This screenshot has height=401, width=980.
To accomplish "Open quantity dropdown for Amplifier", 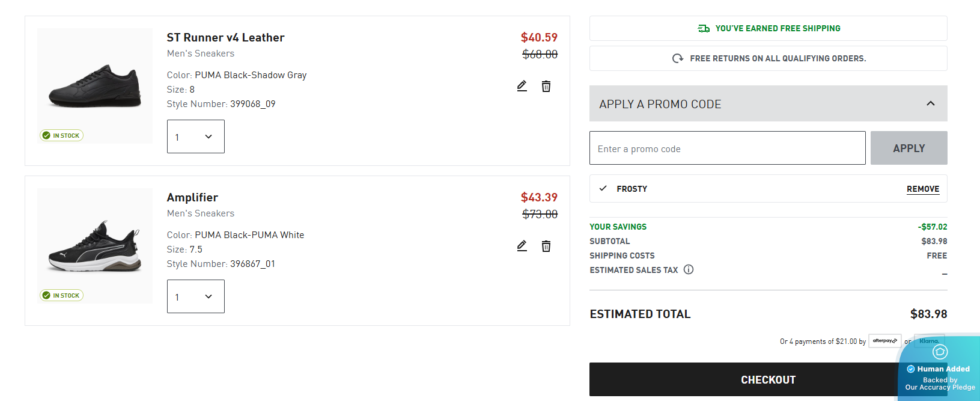I will 196,296.
